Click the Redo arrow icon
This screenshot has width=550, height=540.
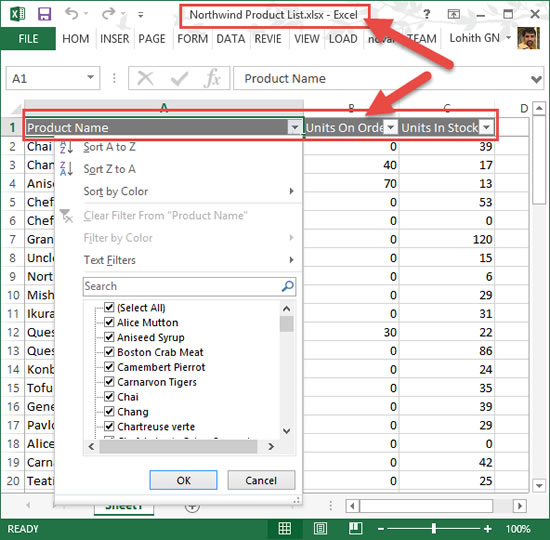108,14
